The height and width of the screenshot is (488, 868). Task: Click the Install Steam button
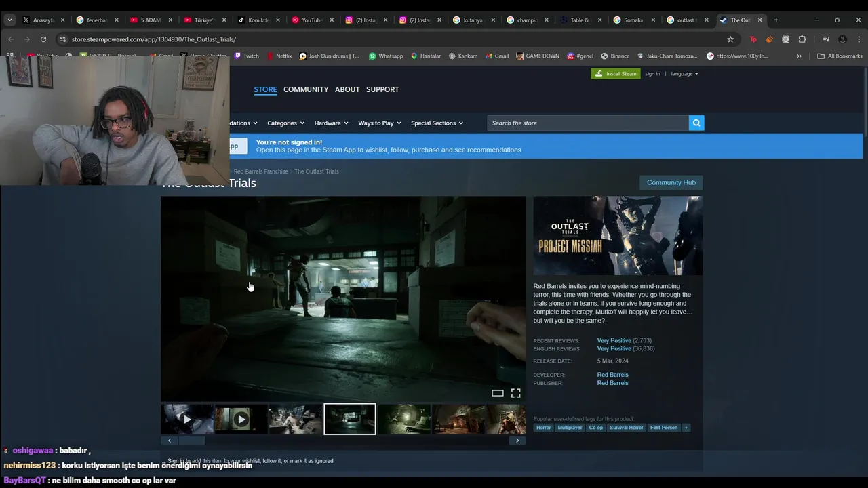(616, 74)
